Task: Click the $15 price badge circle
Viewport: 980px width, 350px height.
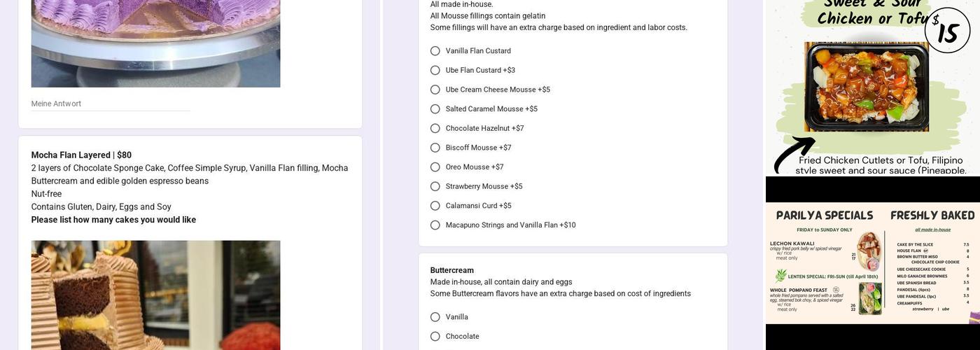Action: 947,31
